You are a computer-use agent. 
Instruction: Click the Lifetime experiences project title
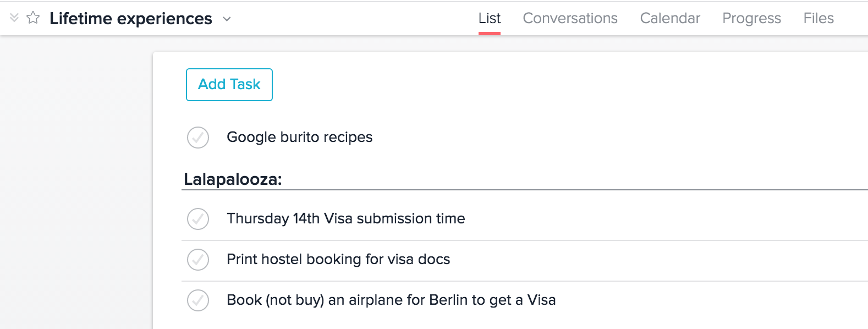pos(131,19)
